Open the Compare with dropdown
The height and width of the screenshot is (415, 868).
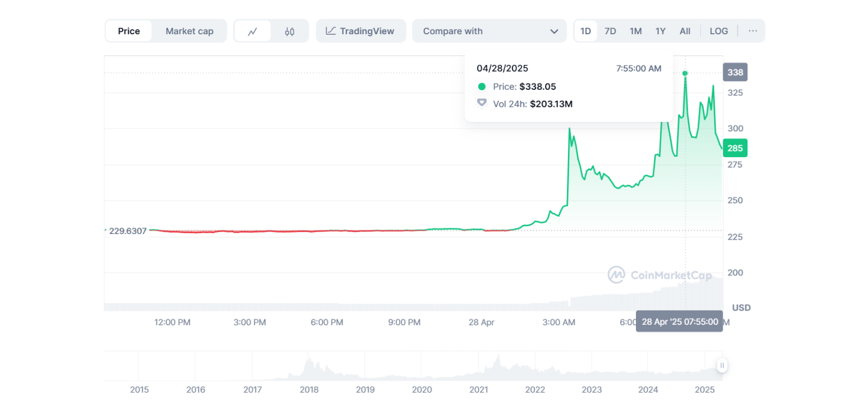(x=489, y=31)
